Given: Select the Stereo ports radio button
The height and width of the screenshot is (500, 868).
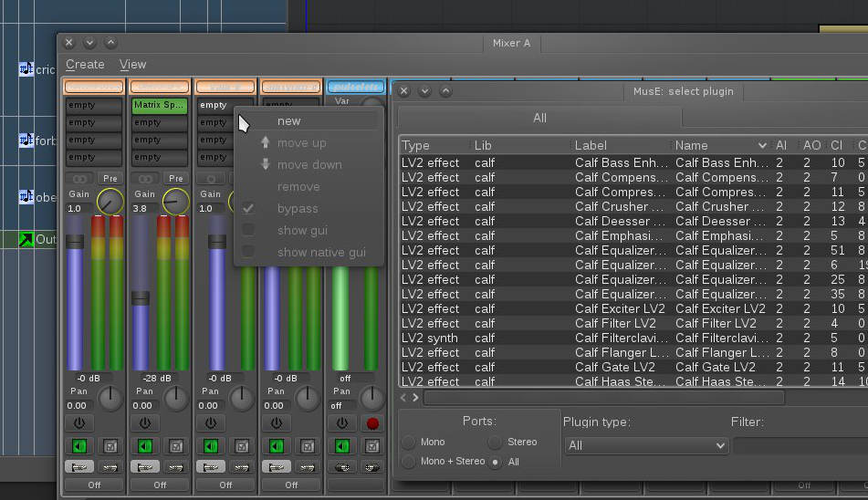Looking at the screenshot, I should pyautogui.click(x=495, y=443).
